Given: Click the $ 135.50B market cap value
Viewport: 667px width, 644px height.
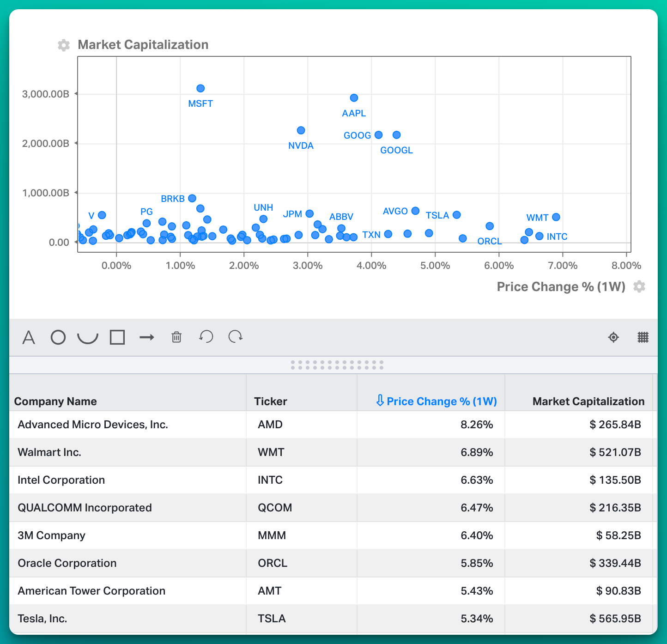Looking at the screenshot, I should click(615, 480).
